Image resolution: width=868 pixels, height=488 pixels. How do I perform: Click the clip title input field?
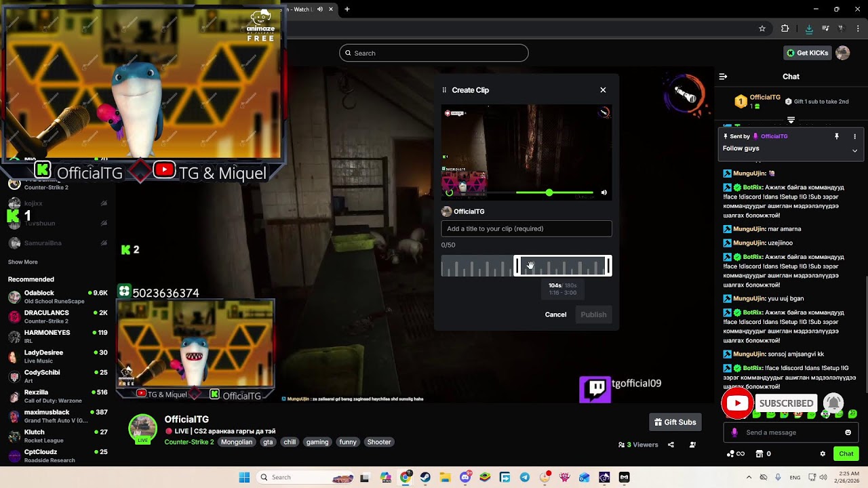526,228
